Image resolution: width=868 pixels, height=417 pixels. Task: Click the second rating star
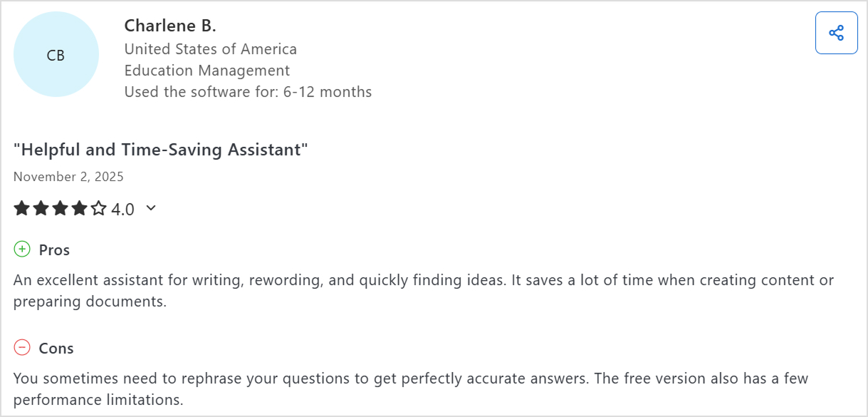coord(41,208)
